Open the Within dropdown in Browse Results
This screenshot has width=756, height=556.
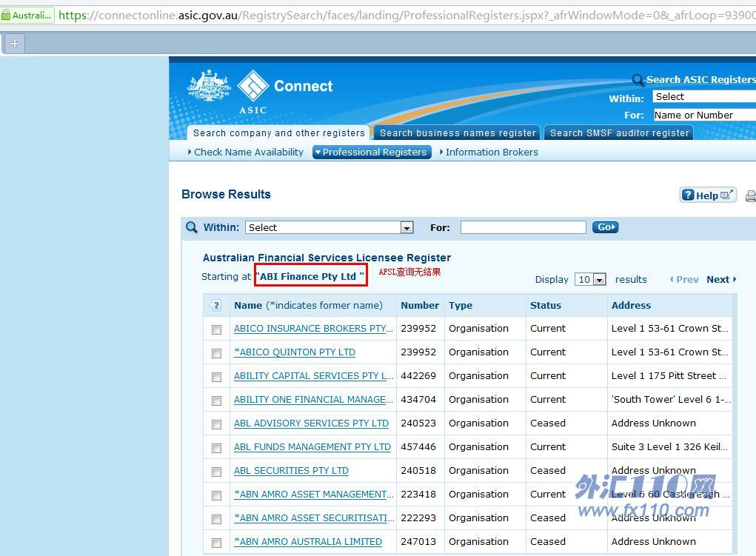coord(330,227)
